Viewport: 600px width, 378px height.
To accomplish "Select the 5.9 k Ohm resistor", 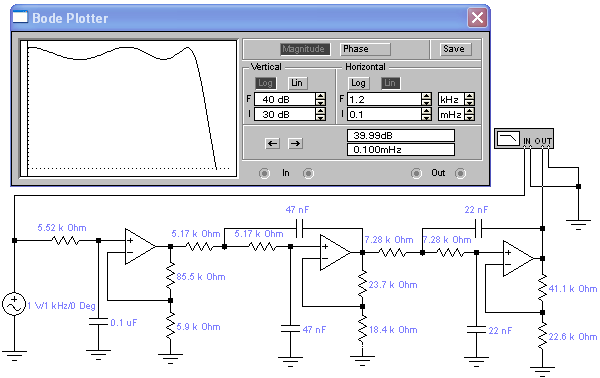I will click(171, 326).
